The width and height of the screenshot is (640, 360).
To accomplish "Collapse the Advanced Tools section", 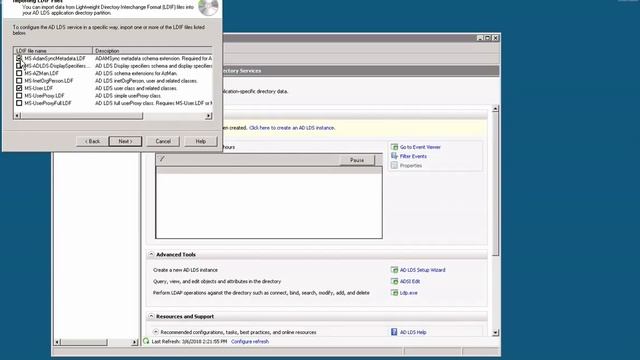I will [151, 254].
